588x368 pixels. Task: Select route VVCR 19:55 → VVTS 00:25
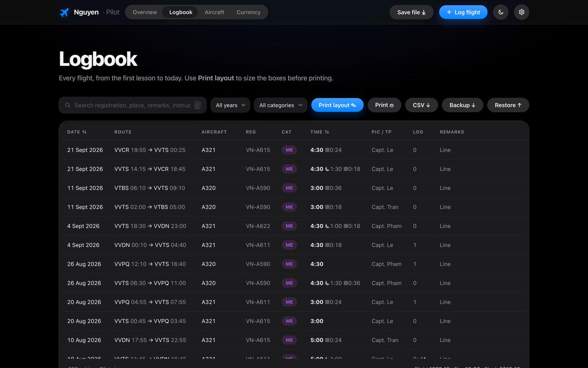(x=150, y=150)
